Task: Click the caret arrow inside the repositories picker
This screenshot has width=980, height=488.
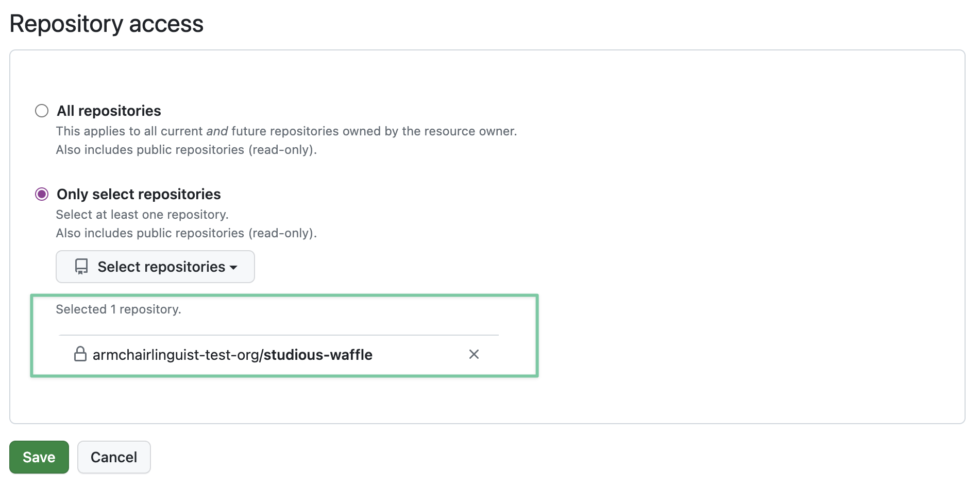Action: point(234,268)
